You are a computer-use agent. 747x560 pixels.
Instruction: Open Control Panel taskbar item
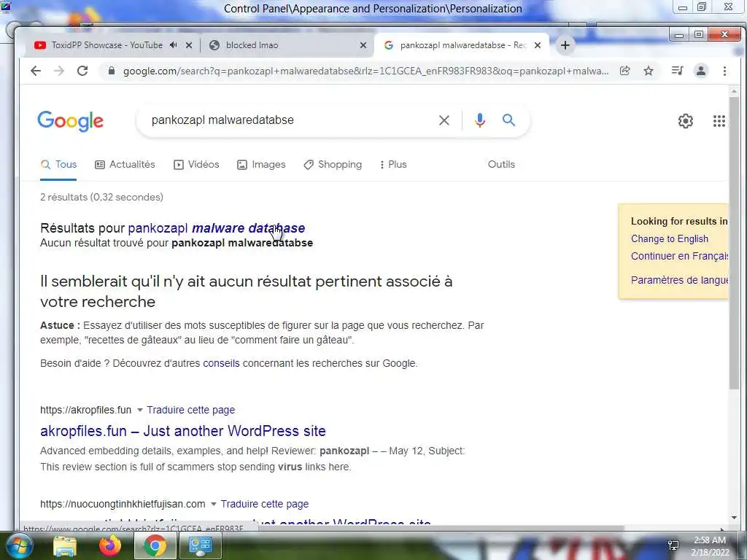pos(200,545)
